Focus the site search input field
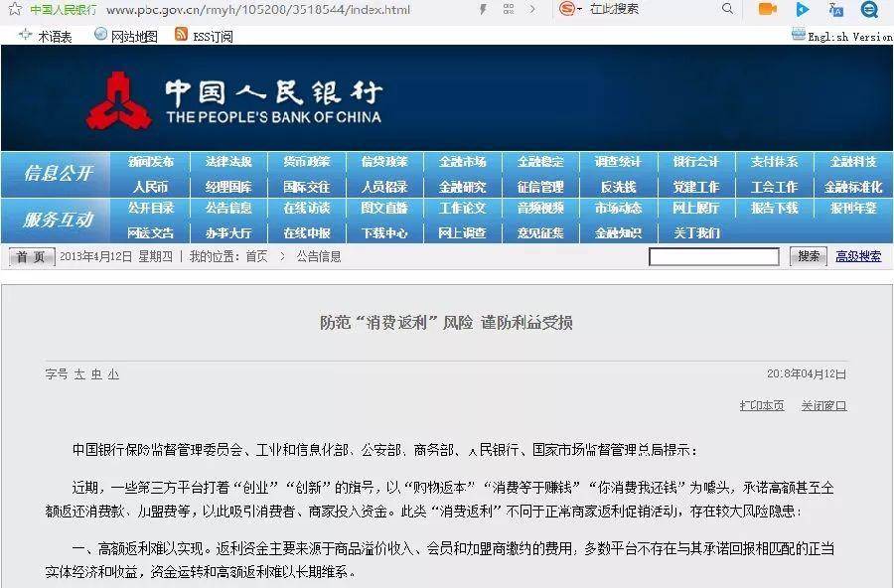The image size is (894, 588). click(x=713, y=257)
